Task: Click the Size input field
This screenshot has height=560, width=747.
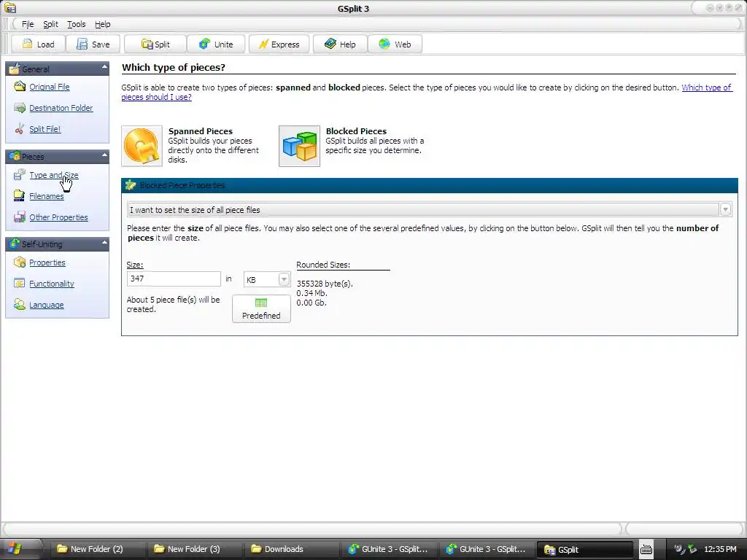Action: [174, 279]
